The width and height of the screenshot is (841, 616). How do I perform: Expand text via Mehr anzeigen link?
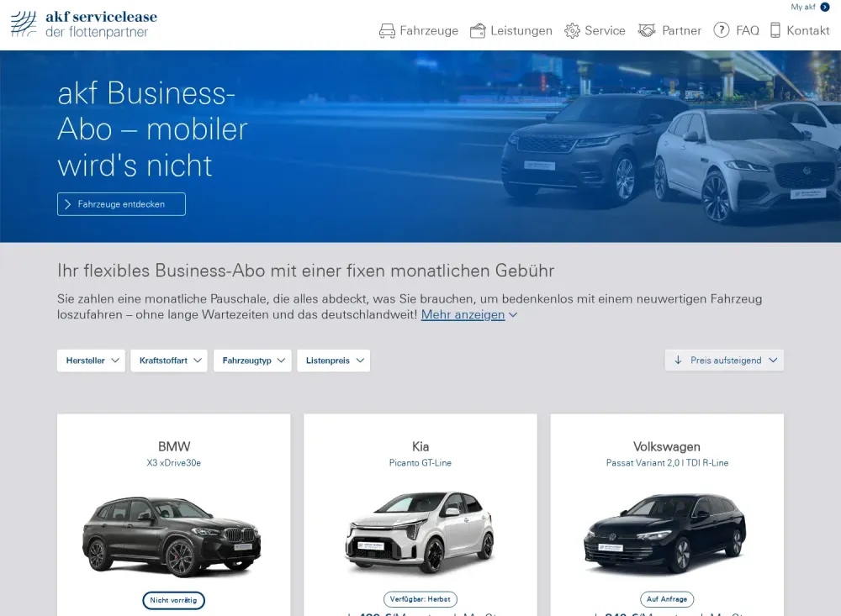tap(463, 314)
